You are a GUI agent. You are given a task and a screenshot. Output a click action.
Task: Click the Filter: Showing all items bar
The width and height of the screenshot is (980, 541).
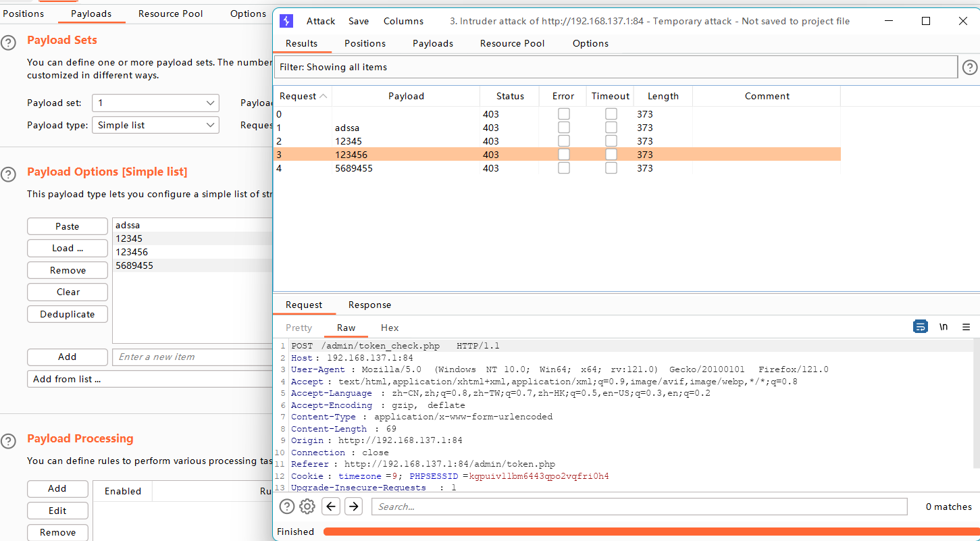coord(615,67)
